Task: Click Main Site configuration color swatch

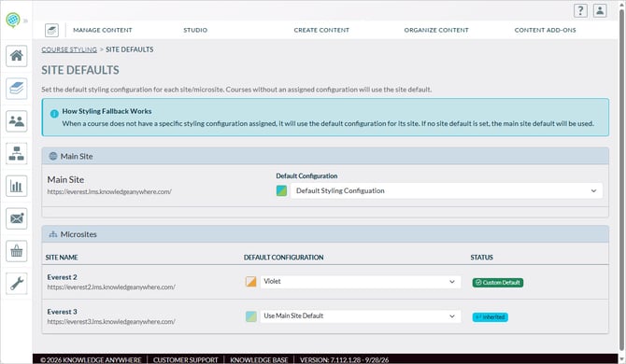Action: tap(281, 190)
